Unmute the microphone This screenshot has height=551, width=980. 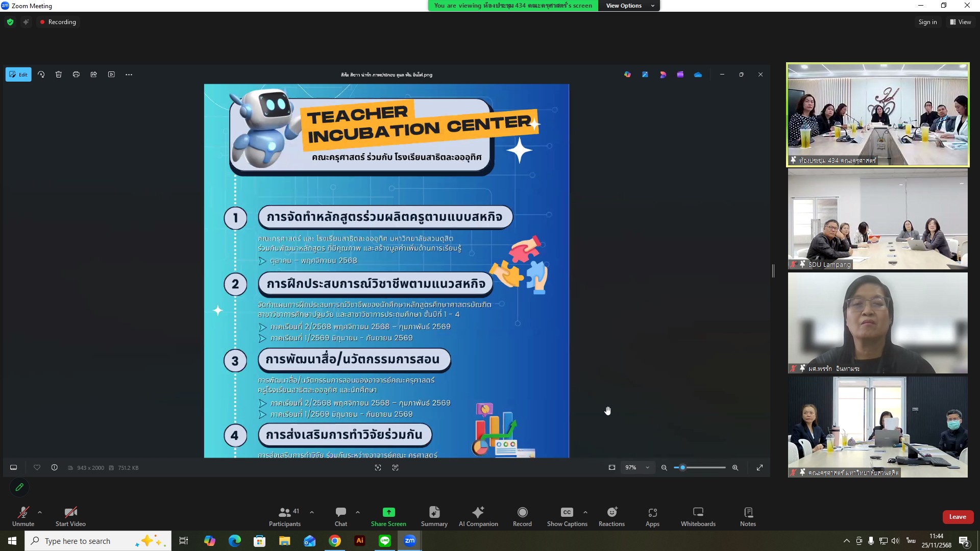23,516
